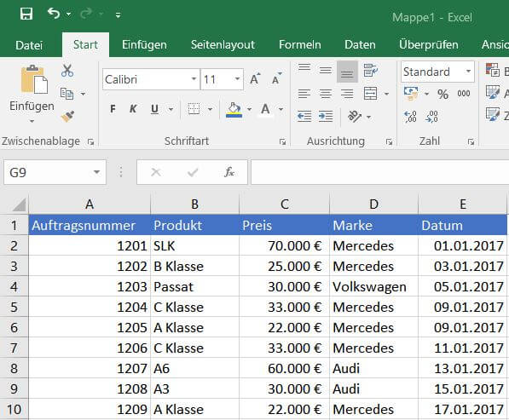The height and width of the screenshot is (420, 509).
Task: Open underline style dropdown arrow
Action: [171, 109]
